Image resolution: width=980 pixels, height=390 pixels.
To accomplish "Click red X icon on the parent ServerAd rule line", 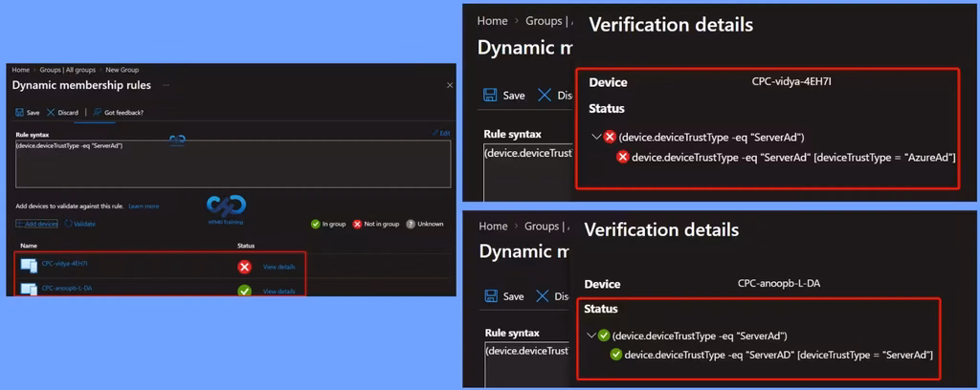I will (610, 137).
